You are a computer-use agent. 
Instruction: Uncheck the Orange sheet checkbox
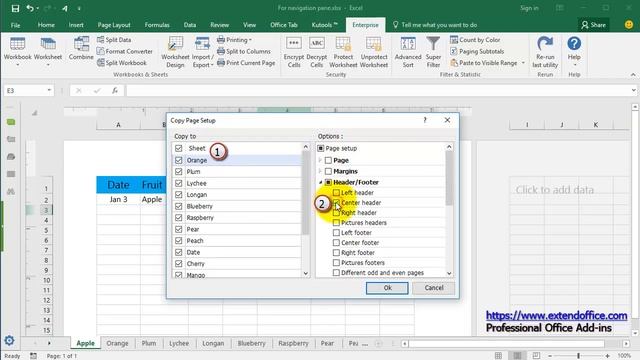point(178,160)
